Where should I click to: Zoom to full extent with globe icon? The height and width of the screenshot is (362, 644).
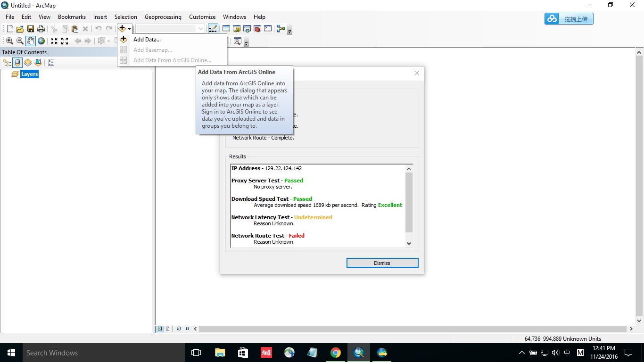(x=41, y=41)
